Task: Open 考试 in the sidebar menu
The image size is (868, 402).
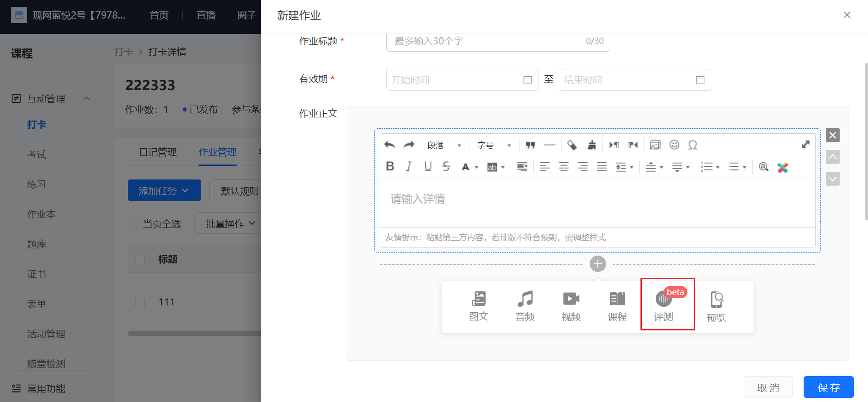Action: click(x=37, y=155)
